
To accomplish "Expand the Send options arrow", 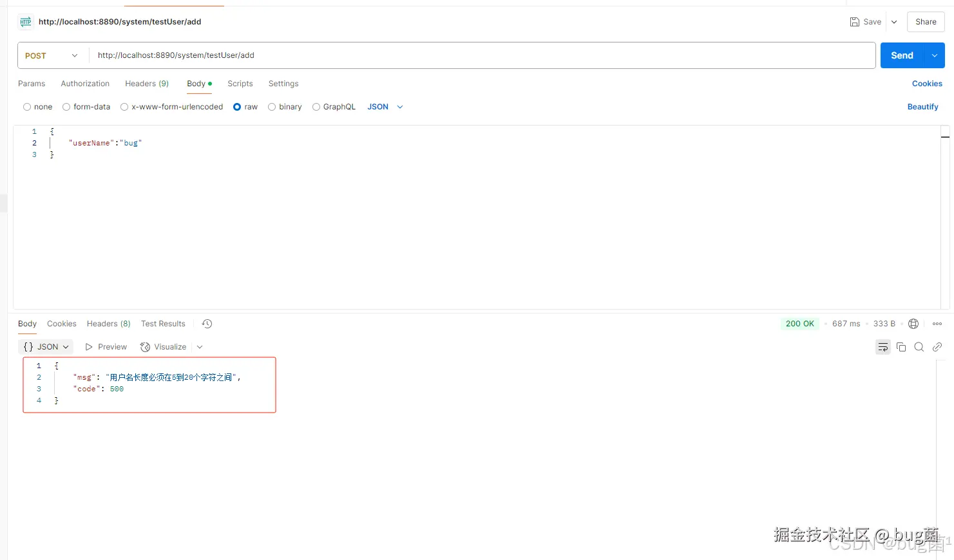I will [x=935, y=55].
